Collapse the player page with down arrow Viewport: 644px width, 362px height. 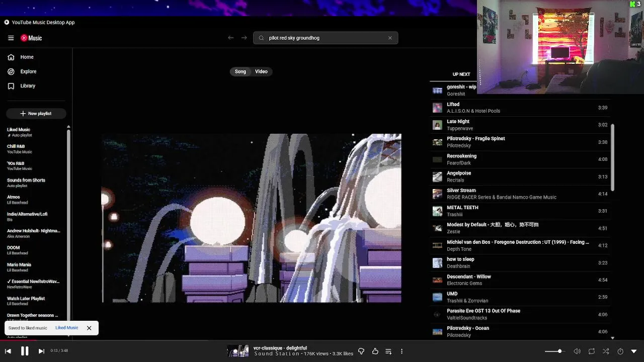(x=634, y=351)
